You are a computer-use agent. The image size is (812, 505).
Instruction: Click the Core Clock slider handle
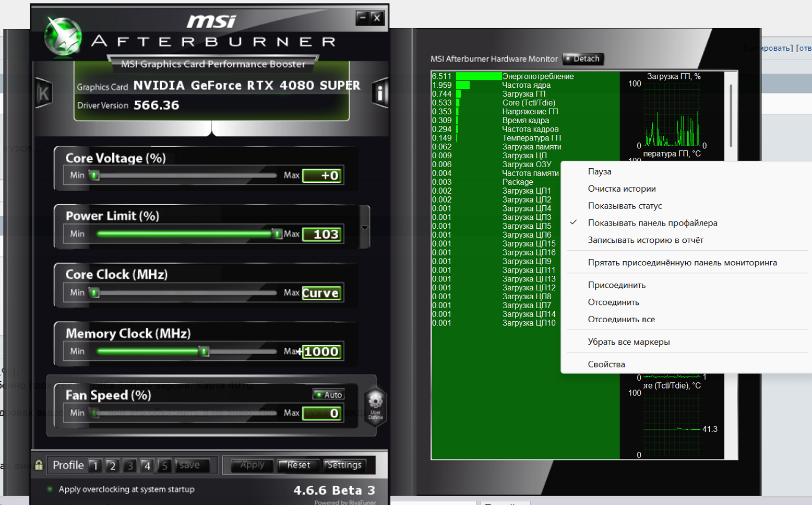coord(94,293)
